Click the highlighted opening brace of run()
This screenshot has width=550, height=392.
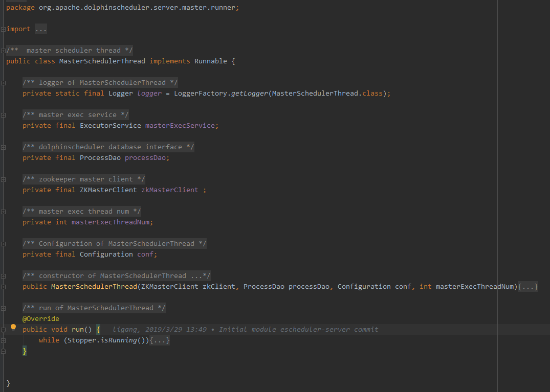[98, 329]
